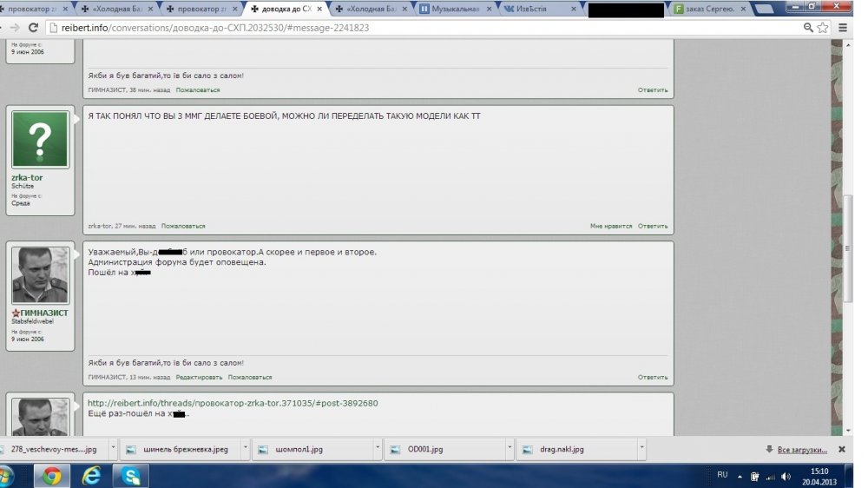This screenshot has width=868, height=488.
Task: Open the network signal tray icon
Action: click(771, 477)
